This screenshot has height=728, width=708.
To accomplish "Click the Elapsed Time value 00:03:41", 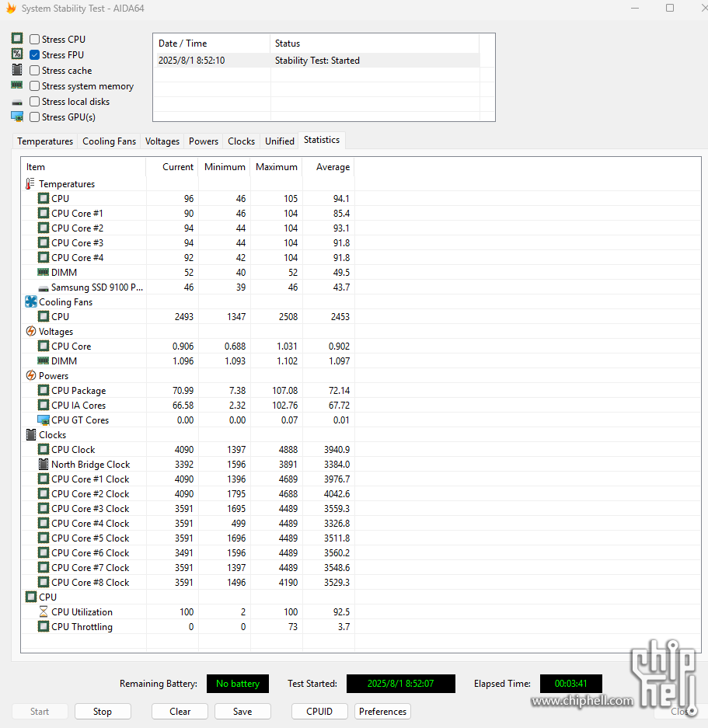I will coord(571,684).
